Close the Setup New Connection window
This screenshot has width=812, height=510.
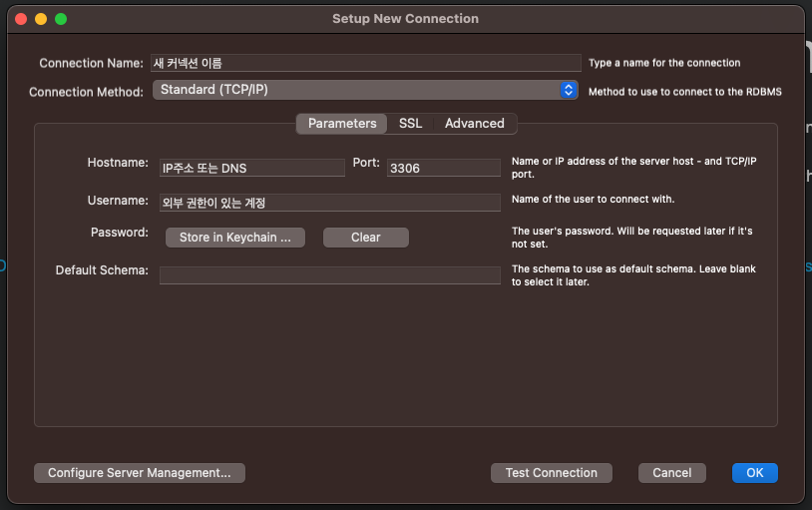(x=21, y=19)
